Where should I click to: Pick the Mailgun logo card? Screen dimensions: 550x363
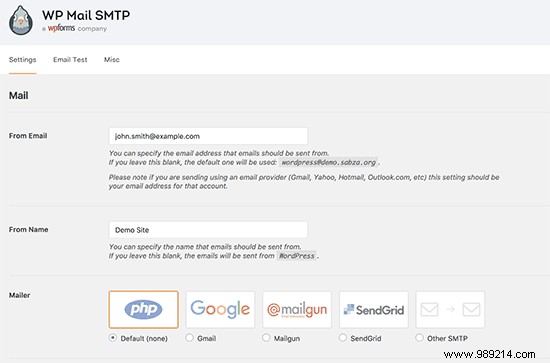click(x=297, y=309)
